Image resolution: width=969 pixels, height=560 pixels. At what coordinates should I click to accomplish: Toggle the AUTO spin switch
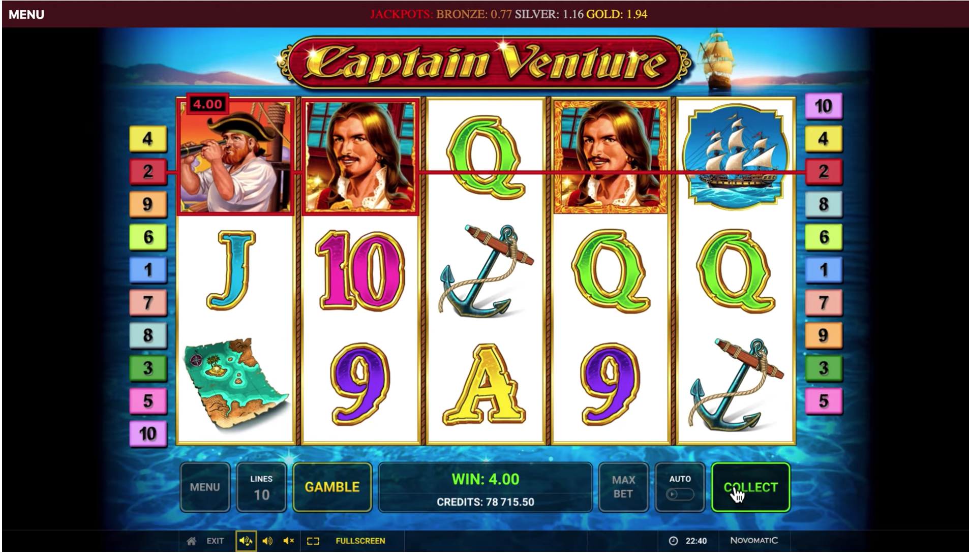click(680, 494)
